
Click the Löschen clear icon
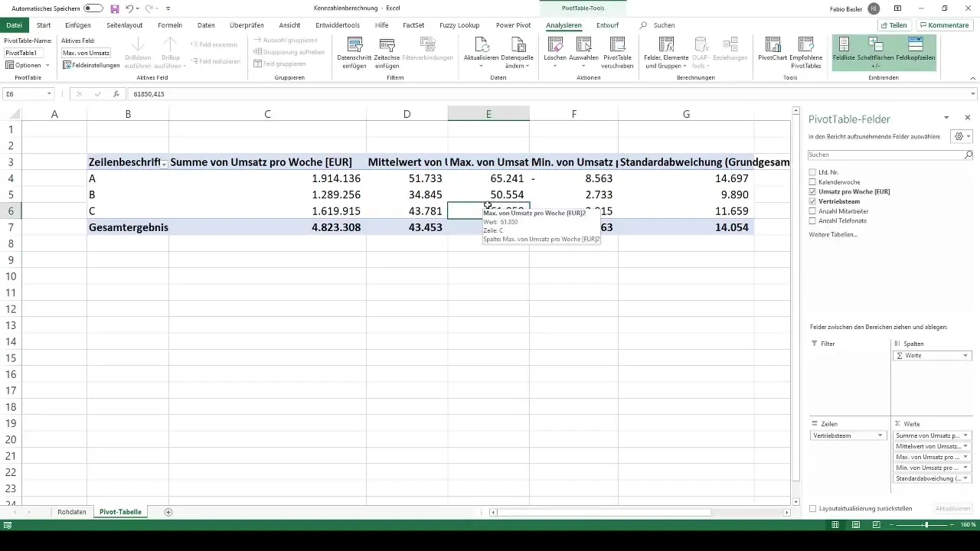coord(555,44)
